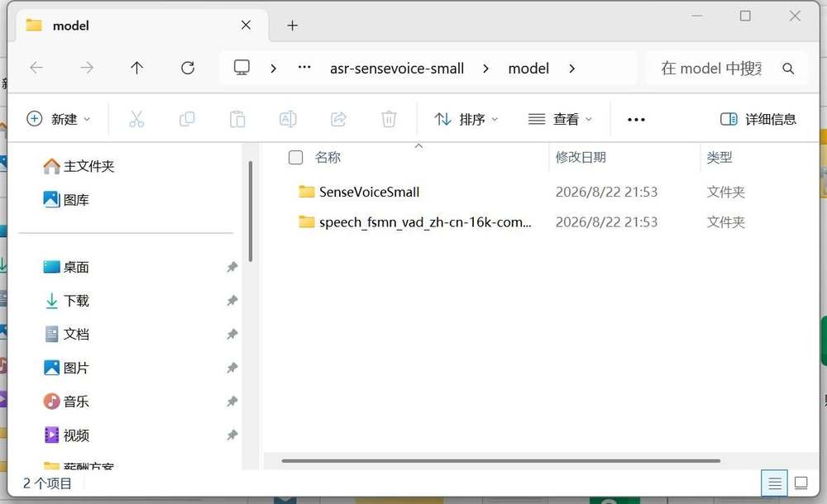Sort by the 类型 column
The width and height of the screenshot is (827, 504).
pos(719,157)
